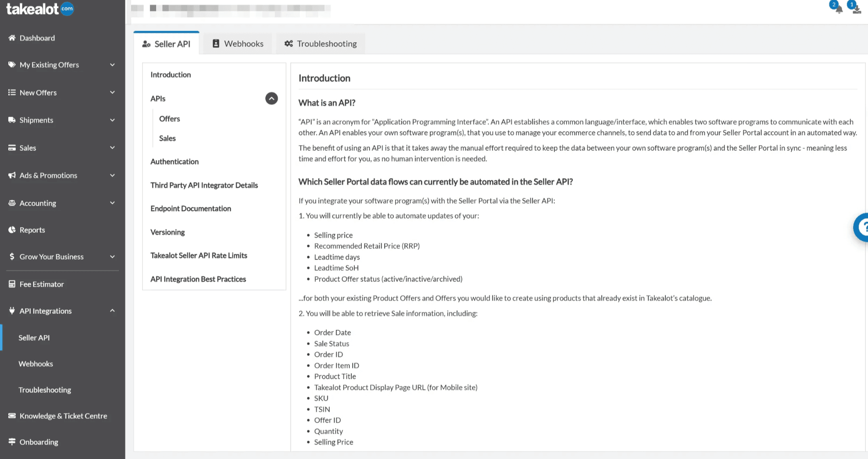
Task: Click the takealot.com logo
Action: tap(39, 9)
